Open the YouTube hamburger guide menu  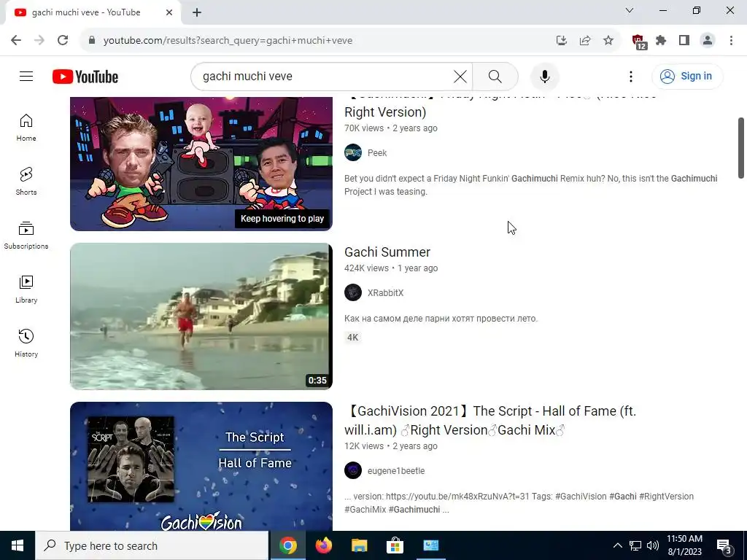point(26,76)
